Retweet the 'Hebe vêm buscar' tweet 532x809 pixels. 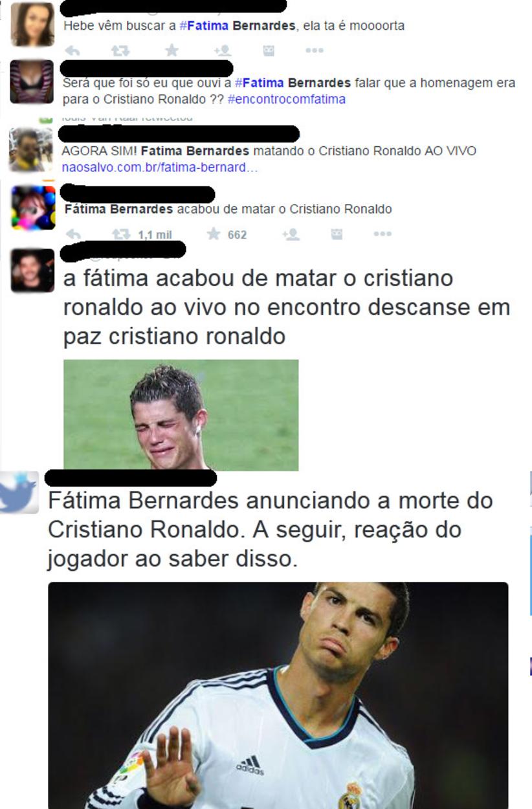click(120, 50)
